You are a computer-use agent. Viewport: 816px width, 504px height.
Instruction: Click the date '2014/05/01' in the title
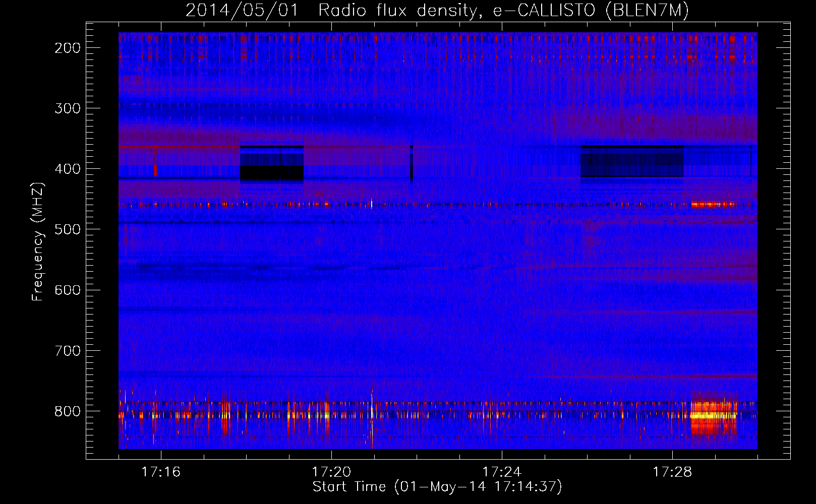(242, 11)
